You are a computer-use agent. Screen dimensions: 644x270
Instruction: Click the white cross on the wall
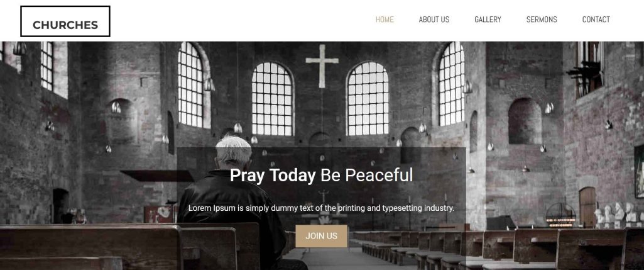click(322, 66)
